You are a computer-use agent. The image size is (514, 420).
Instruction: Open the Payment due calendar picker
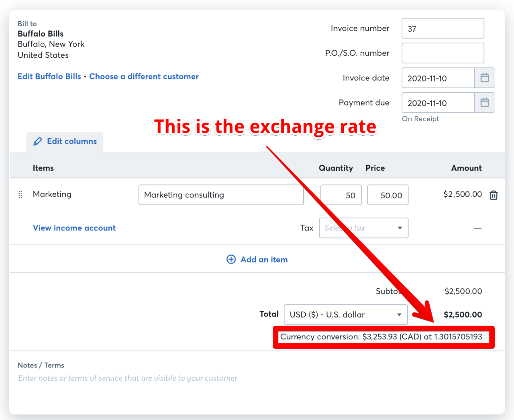(x=484, y=103)
